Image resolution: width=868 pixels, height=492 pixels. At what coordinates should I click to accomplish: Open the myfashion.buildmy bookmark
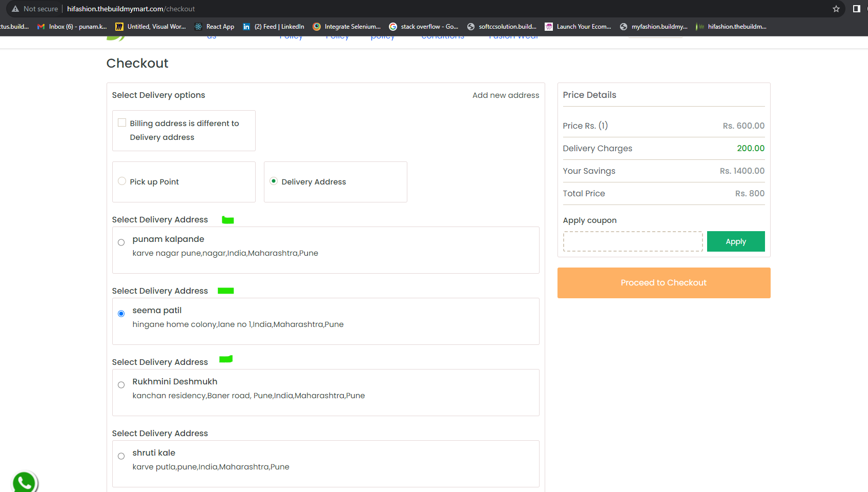pyautogui.click(x=654, y=27)
